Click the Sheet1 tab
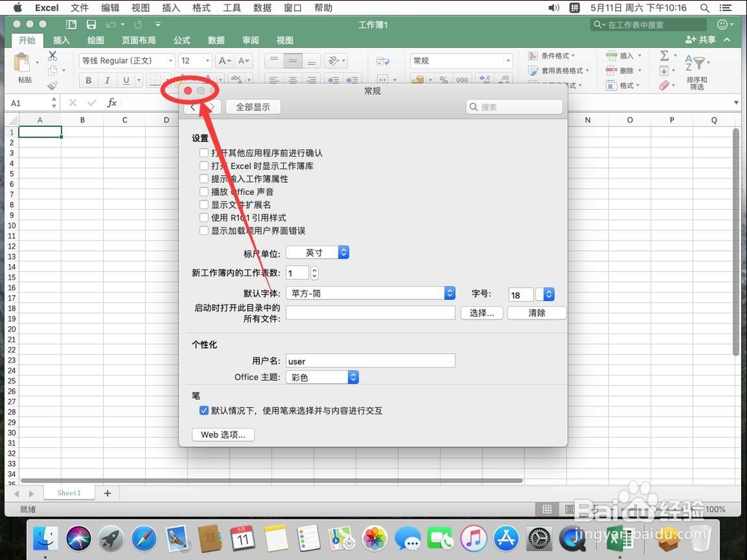Screen dimensions: 747x560 click(69, 493)
